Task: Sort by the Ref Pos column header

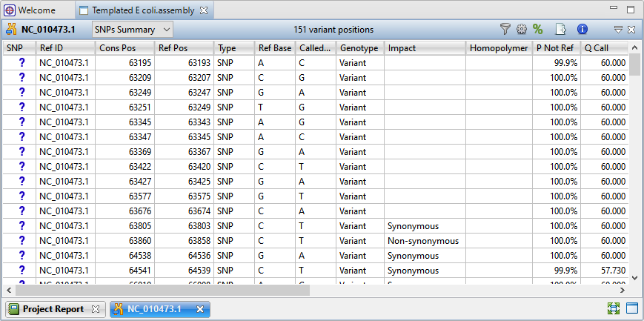Action: 184,48
